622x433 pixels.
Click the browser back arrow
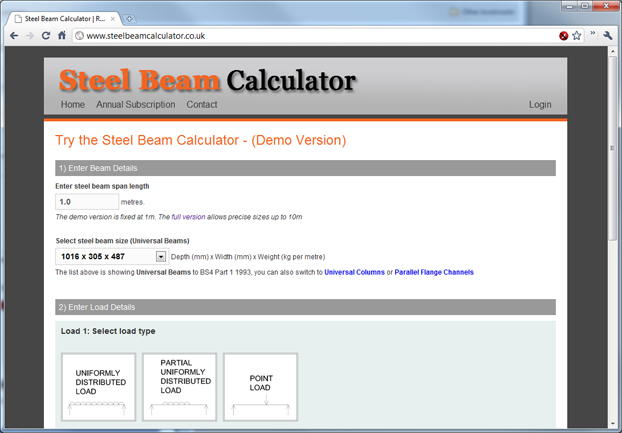[13, 35]
